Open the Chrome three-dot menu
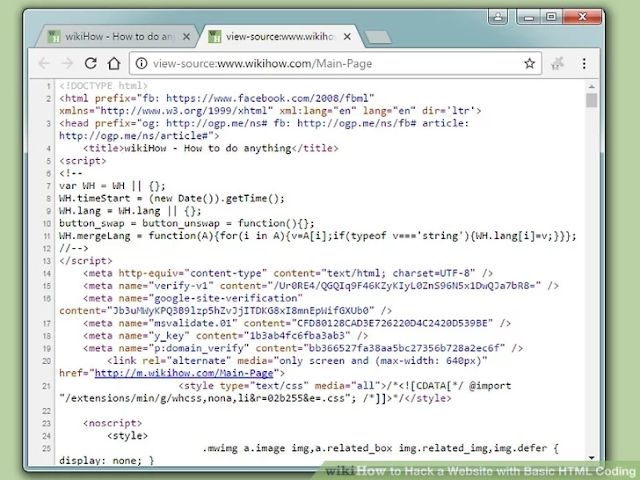The height and width of the screenshot is (480, 640). coord(584,63)
